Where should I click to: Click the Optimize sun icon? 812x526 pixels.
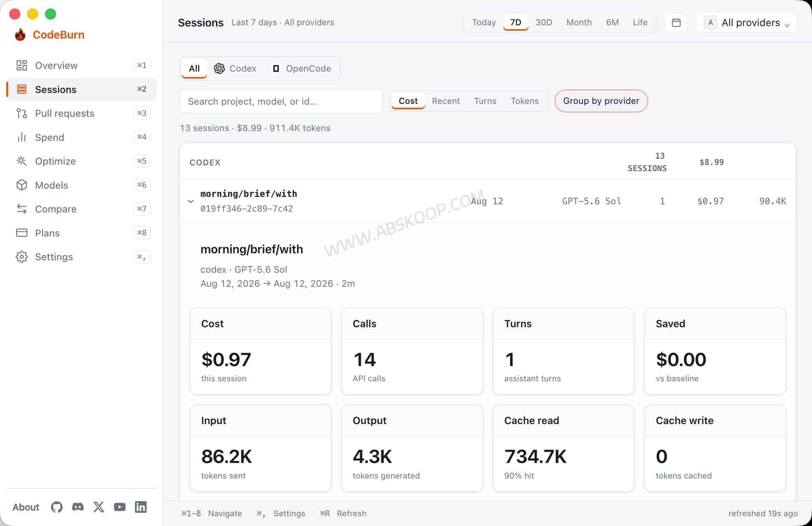(22, 161)
